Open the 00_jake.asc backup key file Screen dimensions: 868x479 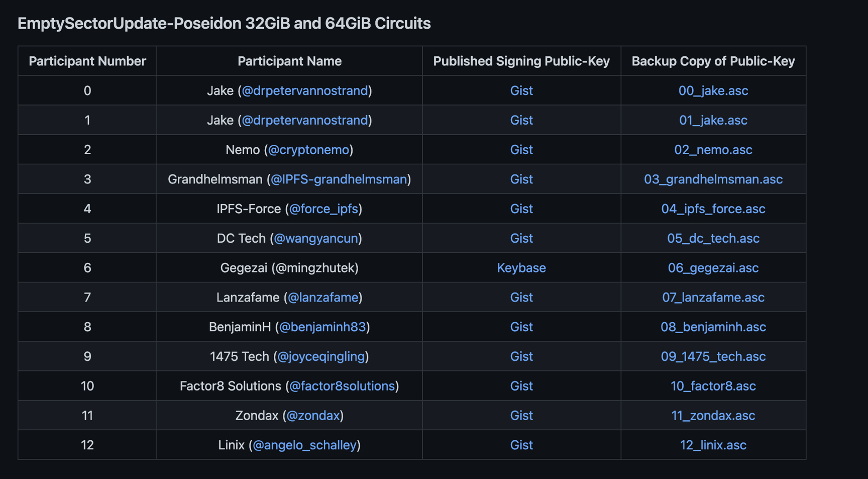tap(713, 91)
